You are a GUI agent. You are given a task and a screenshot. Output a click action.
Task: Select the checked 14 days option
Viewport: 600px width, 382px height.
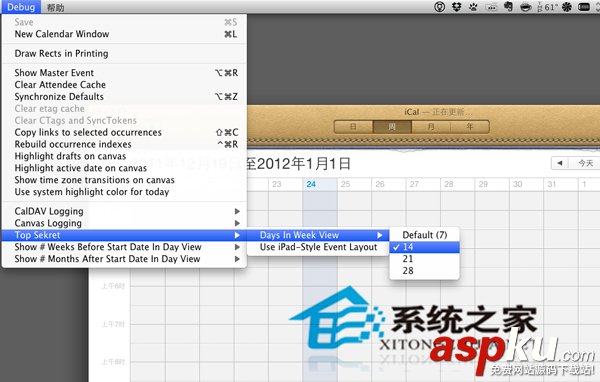424,247
